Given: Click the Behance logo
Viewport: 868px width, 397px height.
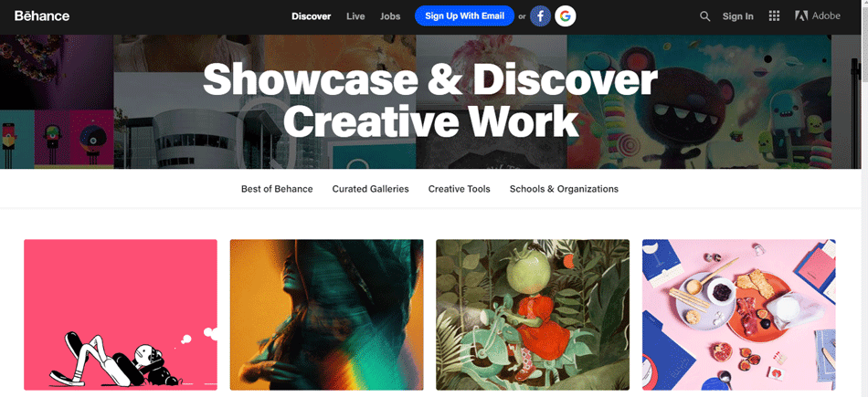Looking at the screenshot, I should click(x=42, y=16).
